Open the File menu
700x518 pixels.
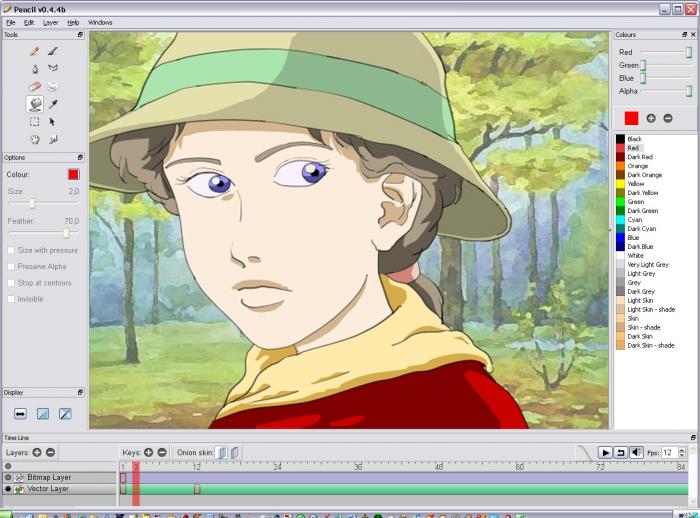click(11, 22)
